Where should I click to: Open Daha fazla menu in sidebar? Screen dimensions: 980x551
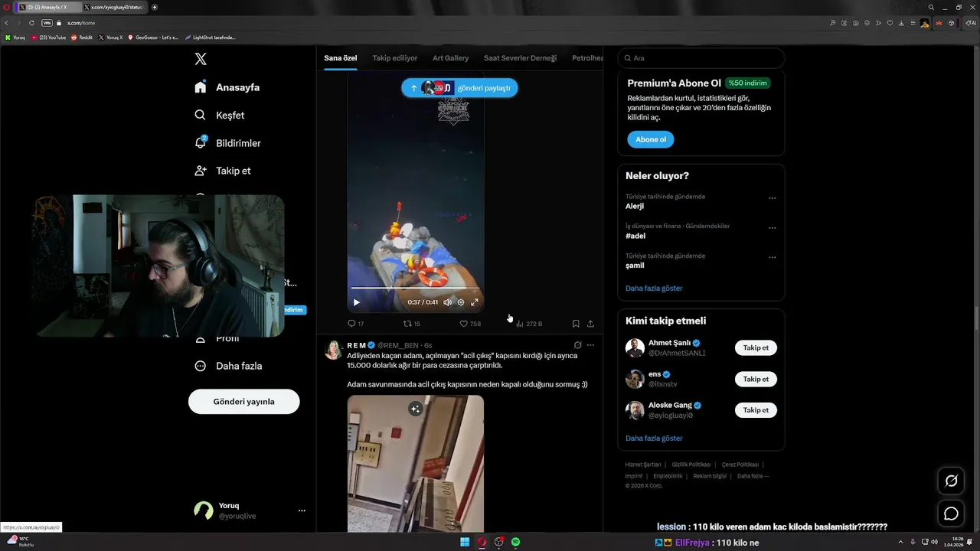[228, 366]
